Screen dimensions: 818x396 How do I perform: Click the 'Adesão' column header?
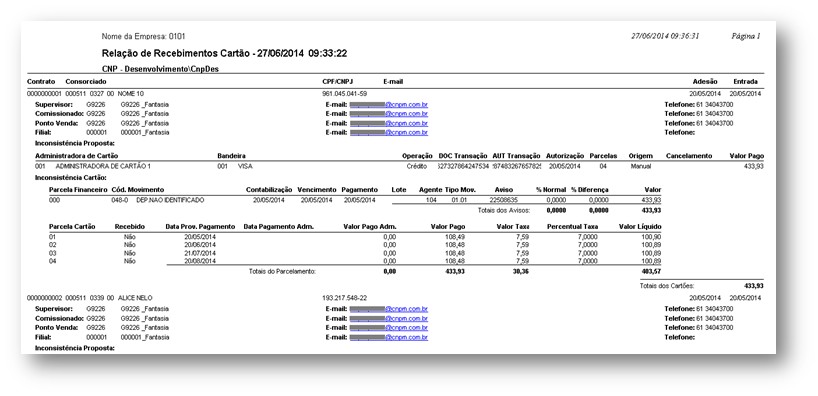pos(705,81)
